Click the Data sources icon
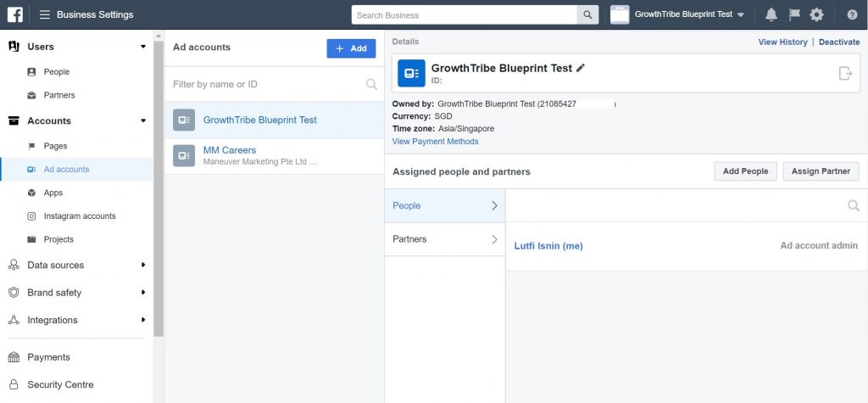 pos(14,265)
